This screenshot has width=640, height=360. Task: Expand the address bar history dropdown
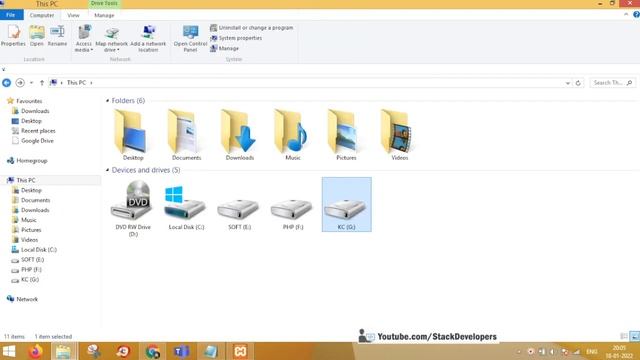point(568,83)
